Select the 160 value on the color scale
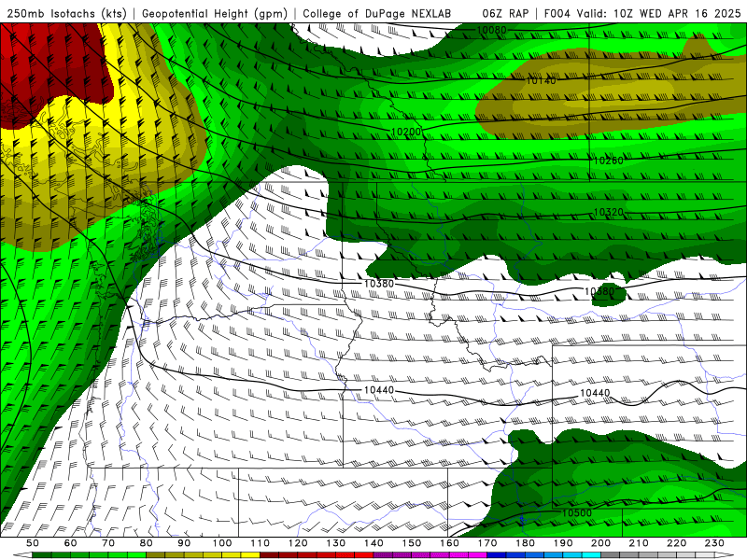747x560 pixels. (x=449, y=543)
